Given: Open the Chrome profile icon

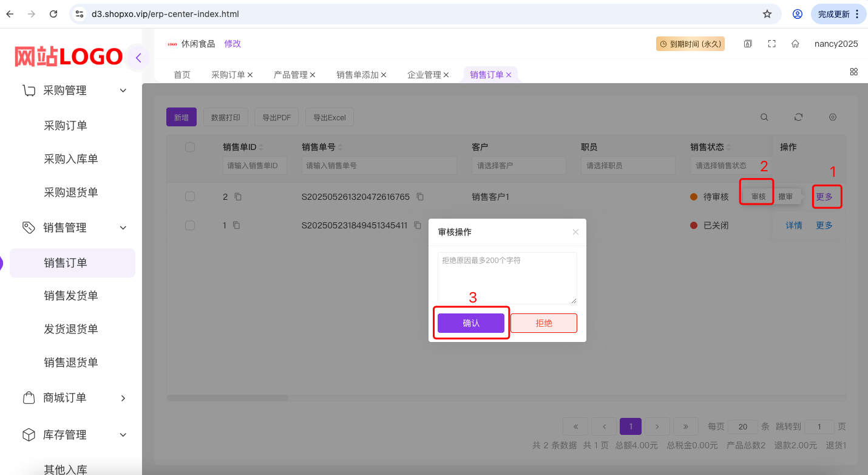Looking at the screenshot, I should 798,14.
